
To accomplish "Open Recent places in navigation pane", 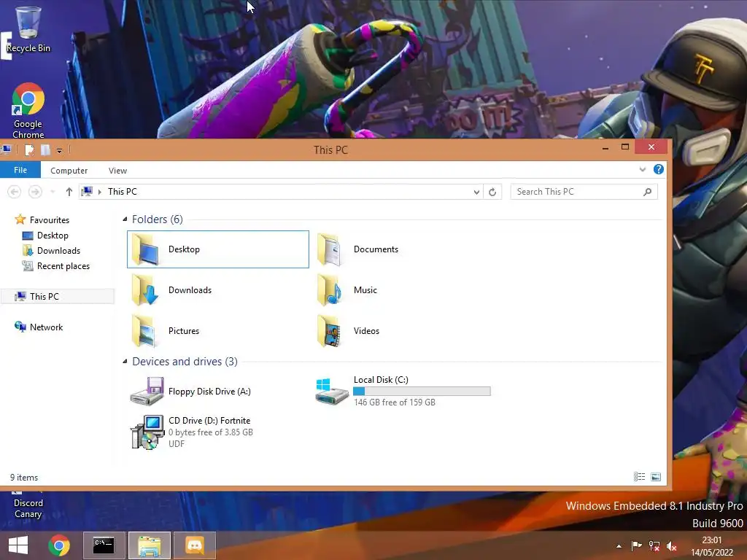I will tap(55, 265).
